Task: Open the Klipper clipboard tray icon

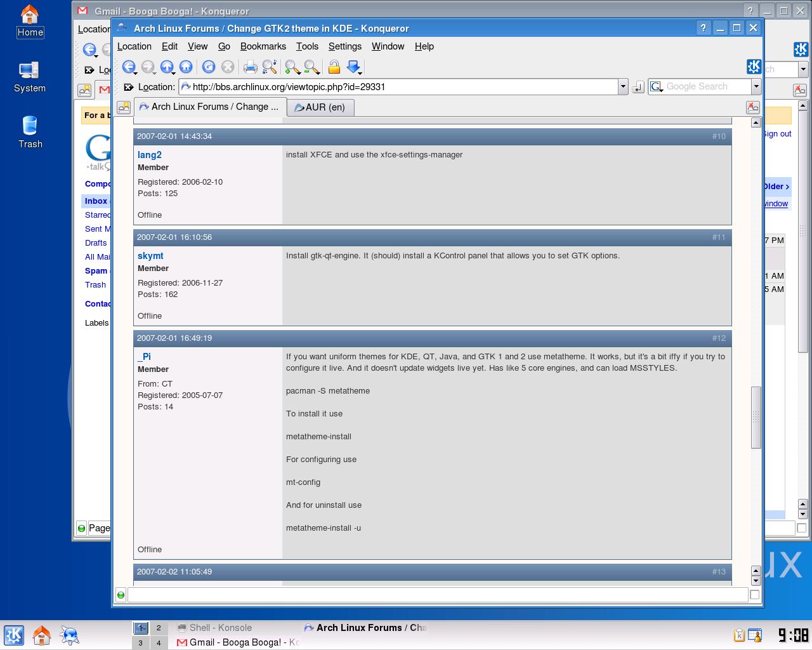Action: pos(739,635)
